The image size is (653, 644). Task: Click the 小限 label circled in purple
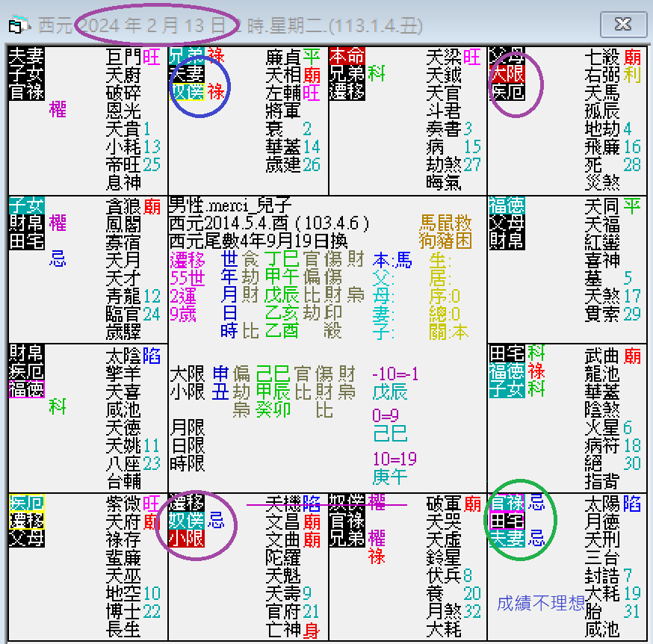[187, 539]
